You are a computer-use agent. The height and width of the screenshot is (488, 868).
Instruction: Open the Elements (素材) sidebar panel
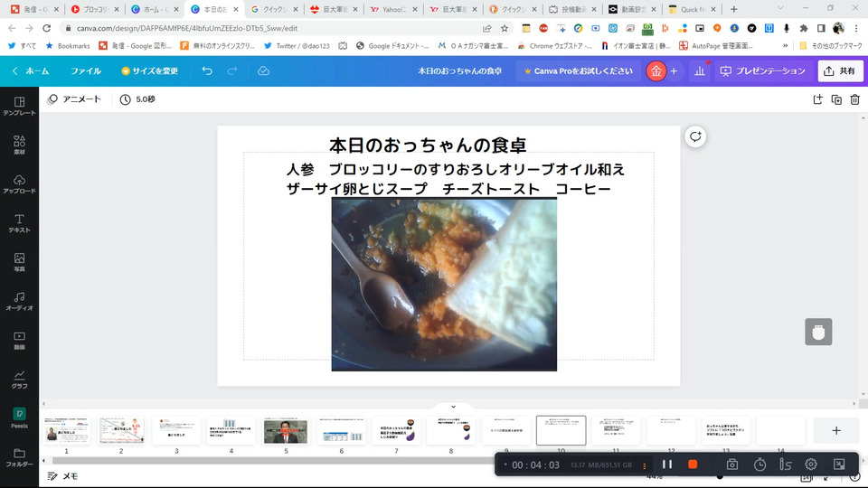coord(19,145)
